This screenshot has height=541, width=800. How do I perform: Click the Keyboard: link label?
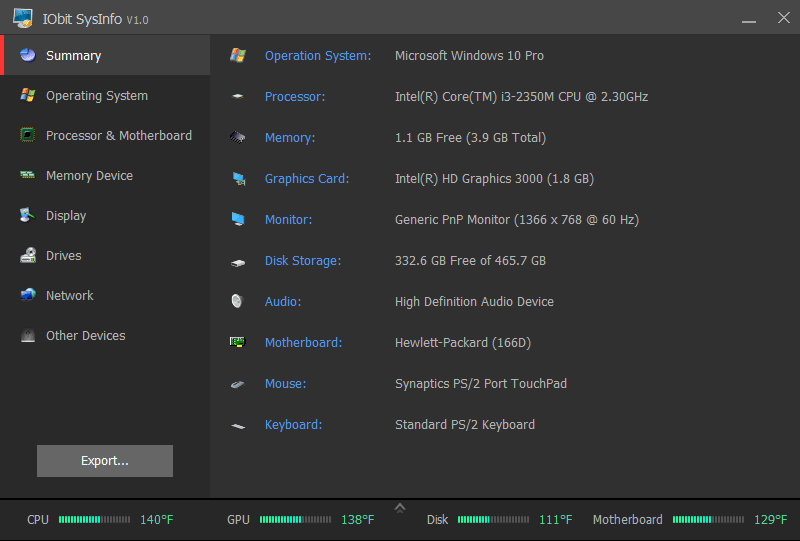pos(293,425)
